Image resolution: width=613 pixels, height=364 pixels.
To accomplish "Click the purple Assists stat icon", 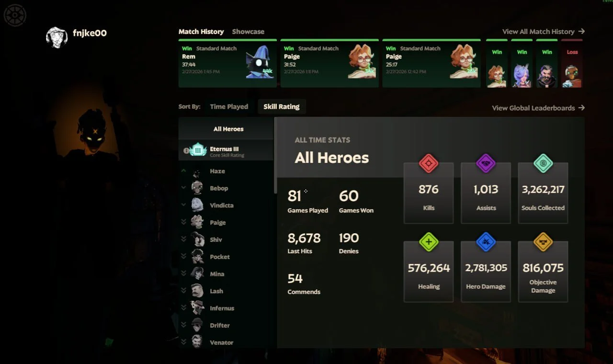I will (x=486, y=163).
